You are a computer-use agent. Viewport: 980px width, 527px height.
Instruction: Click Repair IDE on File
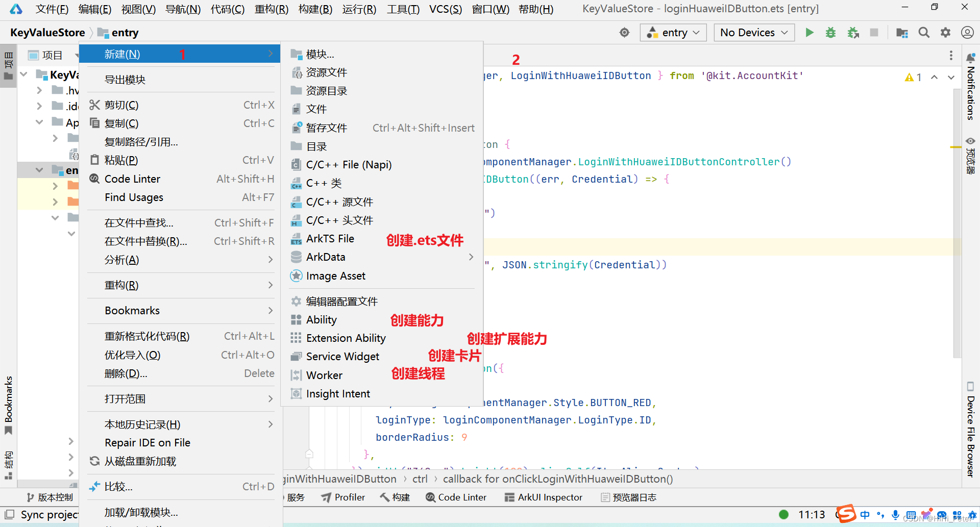pos(181,443)
